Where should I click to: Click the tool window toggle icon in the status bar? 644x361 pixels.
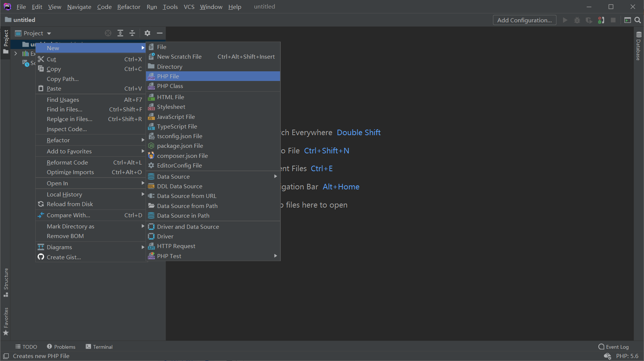click(6, 356)
